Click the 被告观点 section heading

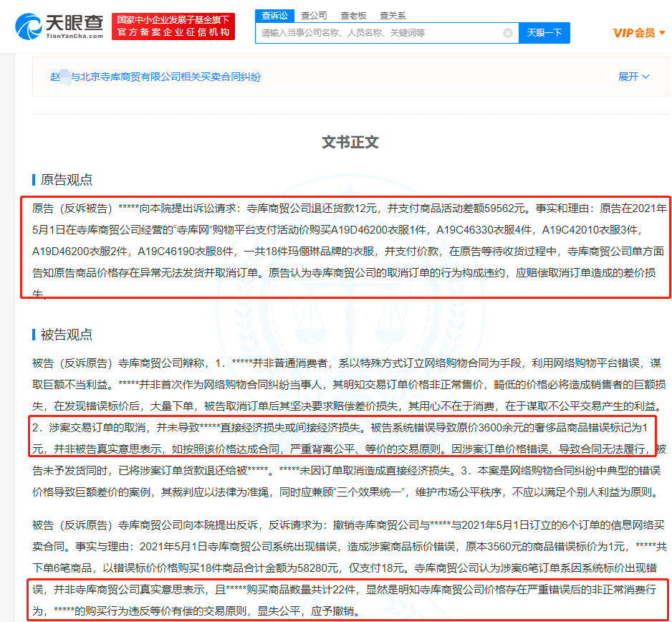(66, 335)
